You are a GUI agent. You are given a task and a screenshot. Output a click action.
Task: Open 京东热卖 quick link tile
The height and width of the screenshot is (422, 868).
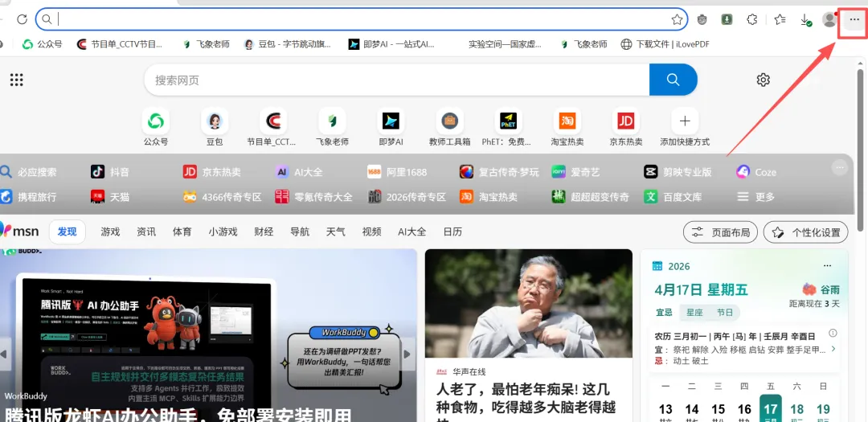[x=626, y=127]
